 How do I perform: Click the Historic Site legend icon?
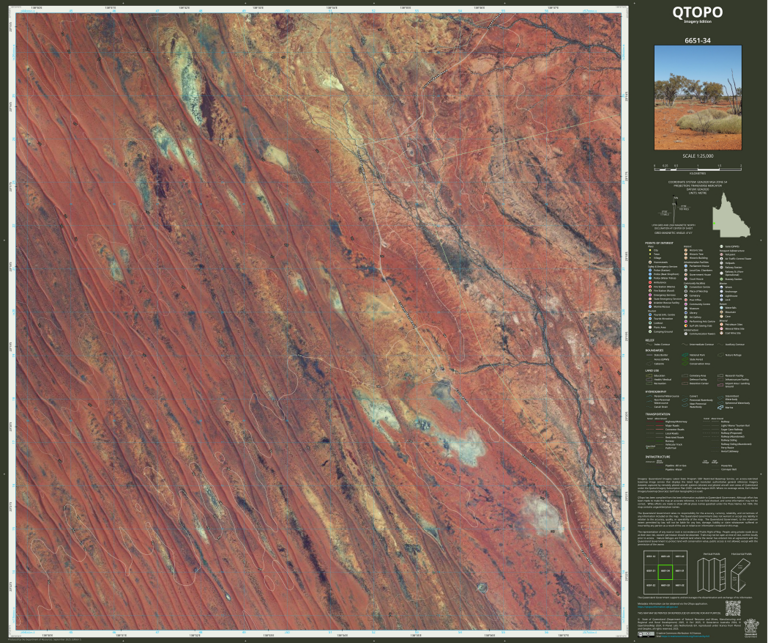pos(686,250)
